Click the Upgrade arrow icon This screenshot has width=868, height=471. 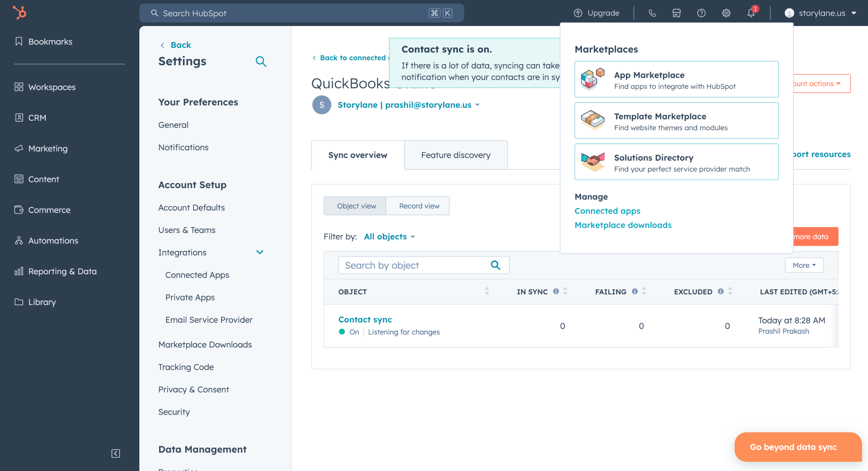[578, 13]
